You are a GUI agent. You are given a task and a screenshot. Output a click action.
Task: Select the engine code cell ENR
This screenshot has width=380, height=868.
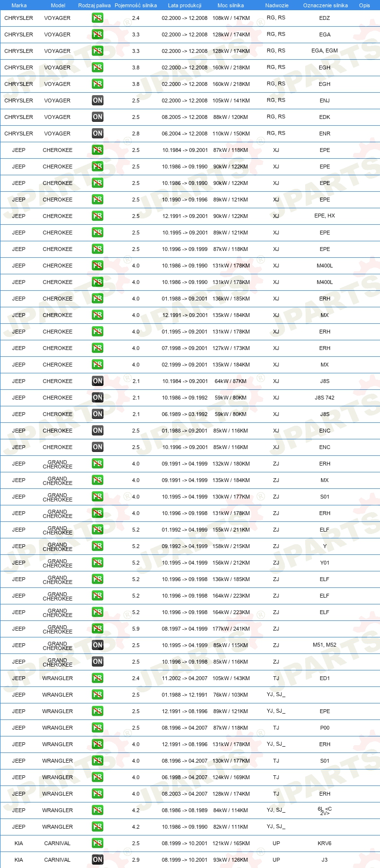tap(325, 134)
